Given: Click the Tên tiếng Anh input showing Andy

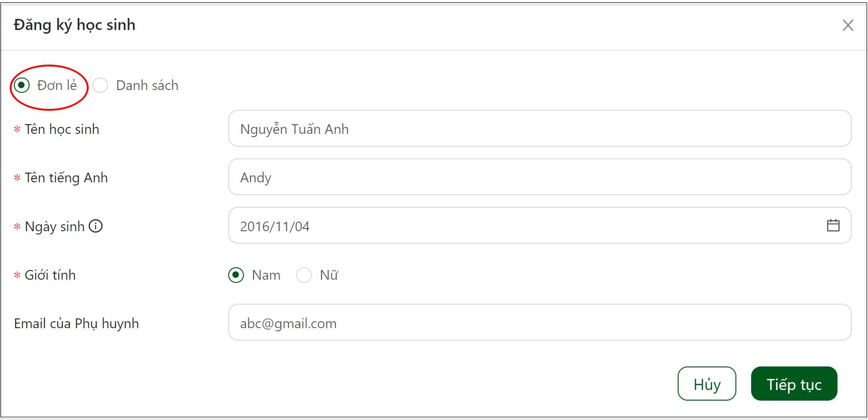Looking at the screenshot, I should tap(540, 177).
